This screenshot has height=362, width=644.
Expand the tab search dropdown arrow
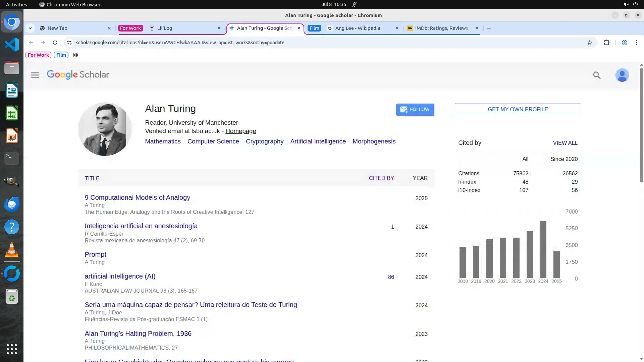[x=30, y=28]
